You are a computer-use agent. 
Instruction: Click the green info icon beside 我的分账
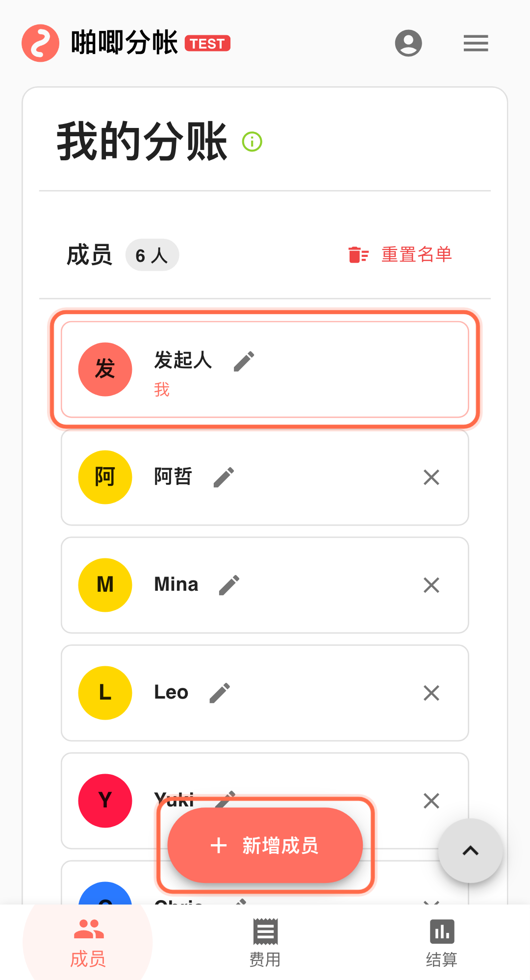pos(252,142)
